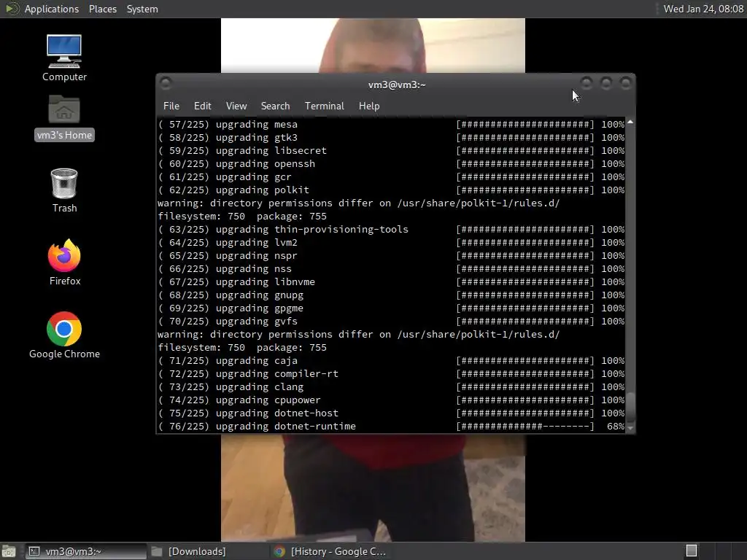The image size is (747, 560).
Task: Open the terminal Edit menu
Action: pyautogui.click(x=203, y=106)
